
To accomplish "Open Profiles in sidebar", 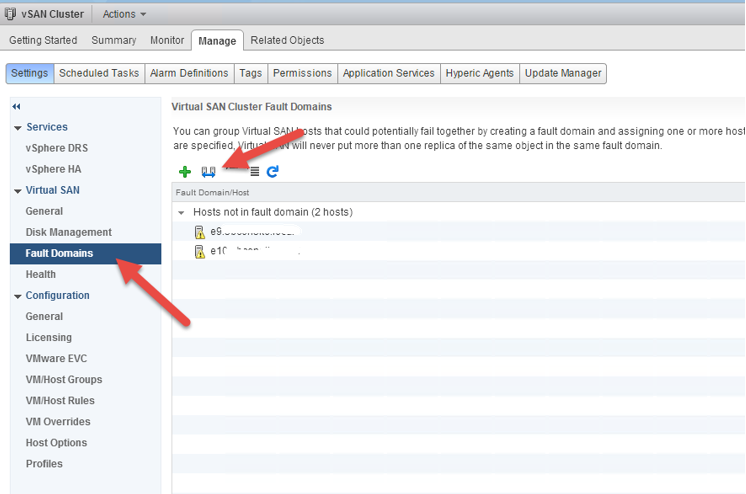I will 44,464.
